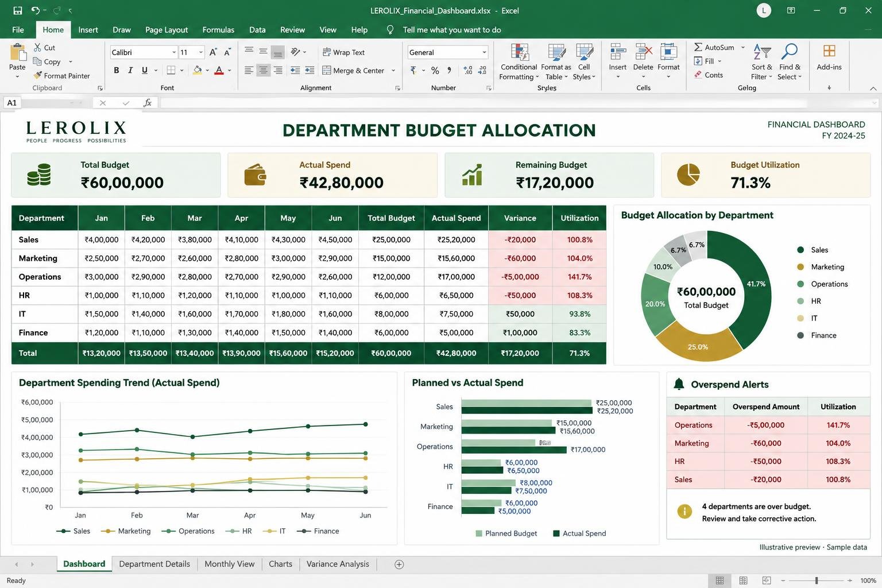Click the Paste clipboard icon

[x=18, y=53]
